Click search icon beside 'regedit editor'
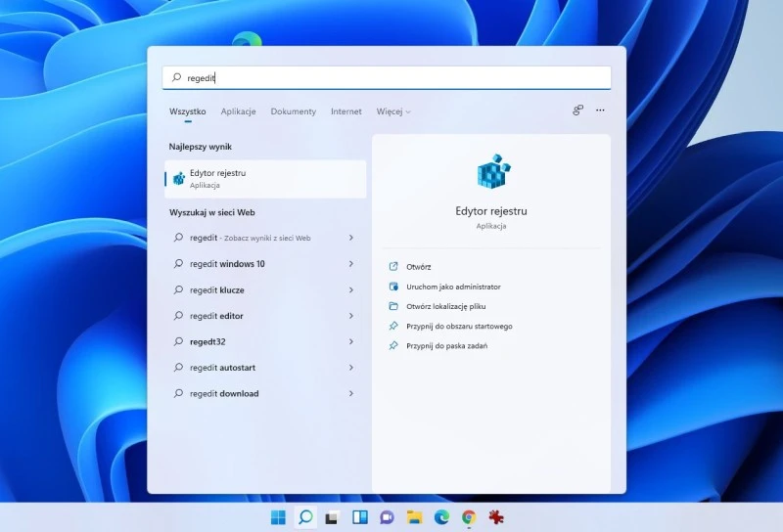783x532 pixels. 178,316
